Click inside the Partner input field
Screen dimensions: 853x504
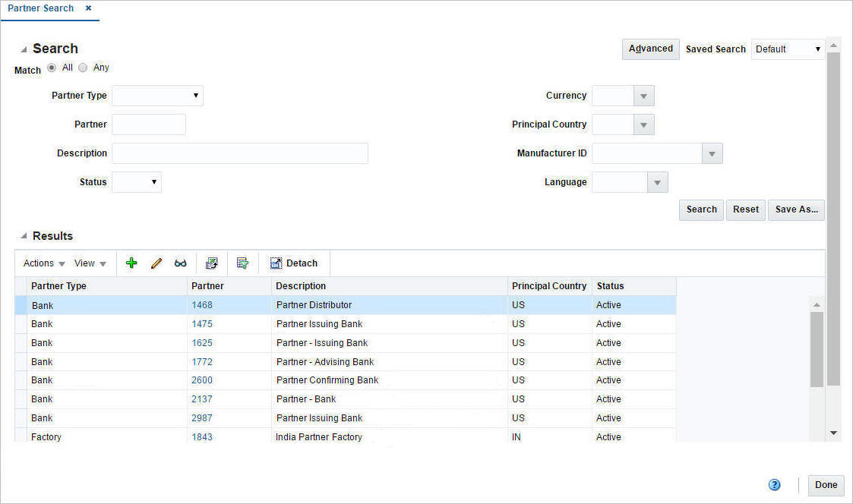148,124
